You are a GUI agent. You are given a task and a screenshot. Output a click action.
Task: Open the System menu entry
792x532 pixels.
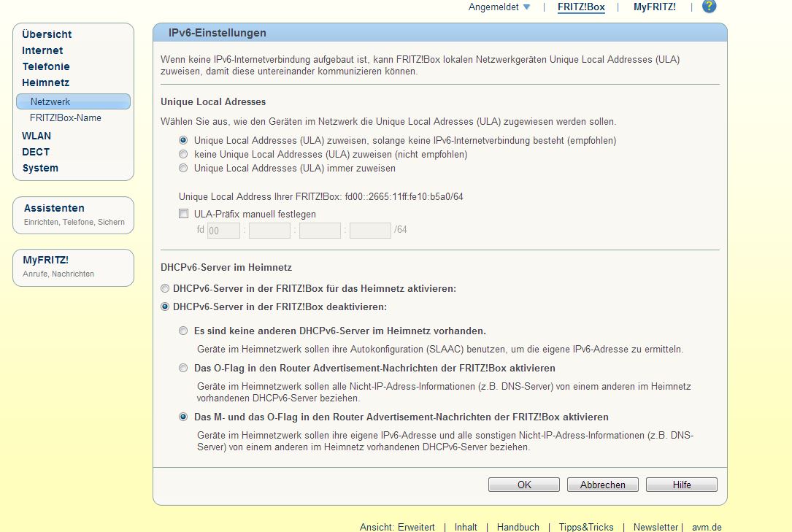pyautogui.click(x=40, y=168)
